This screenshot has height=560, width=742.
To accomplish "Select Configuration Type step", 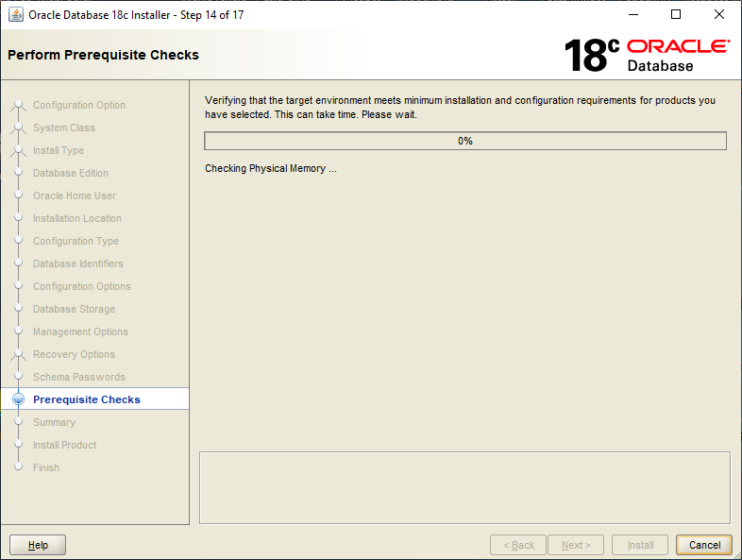I will pos(76,242).
